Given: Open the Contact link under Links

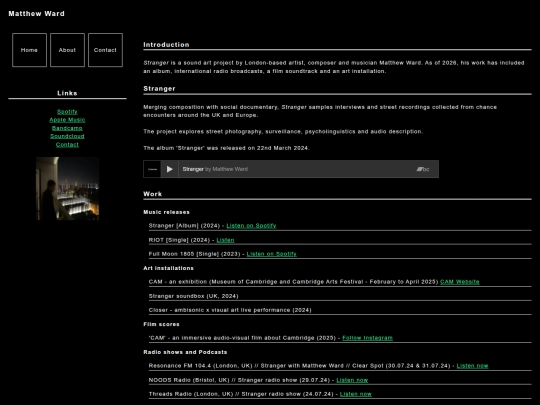Looking at the screenshot, I should [x=67, y=145].
